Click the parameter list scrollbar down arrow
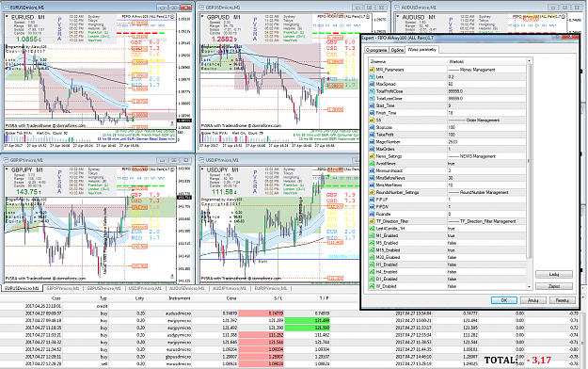Screen dimensions: 588x369 click(529, 287)
